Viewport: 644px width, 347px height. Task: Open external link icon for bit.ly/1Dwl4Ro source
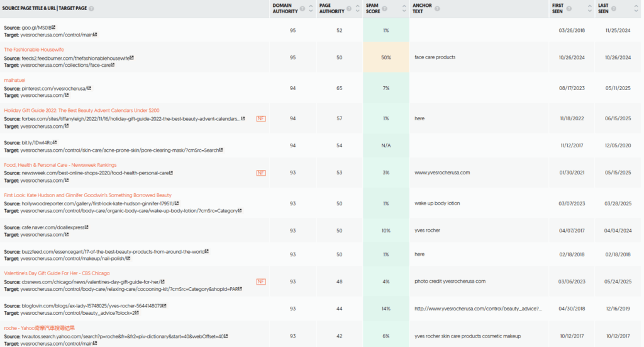55,143
